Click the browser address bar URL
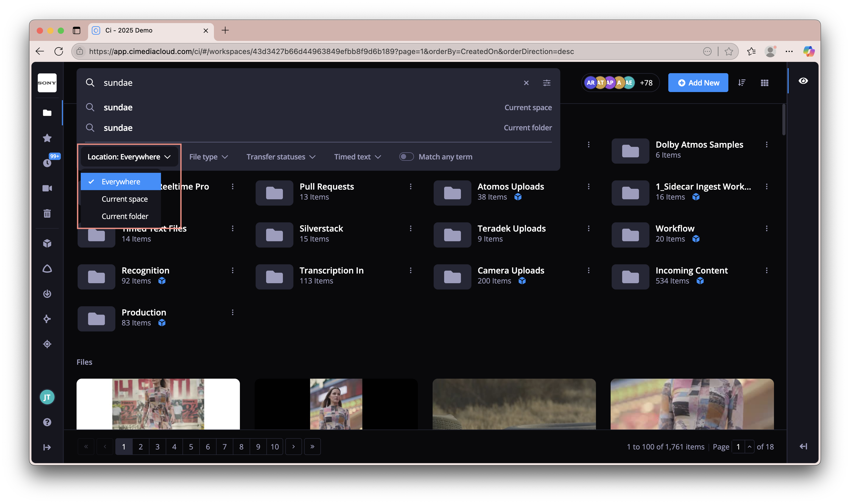Image resolution: width=850 pixels, height=504 pixels. point(331,51)
